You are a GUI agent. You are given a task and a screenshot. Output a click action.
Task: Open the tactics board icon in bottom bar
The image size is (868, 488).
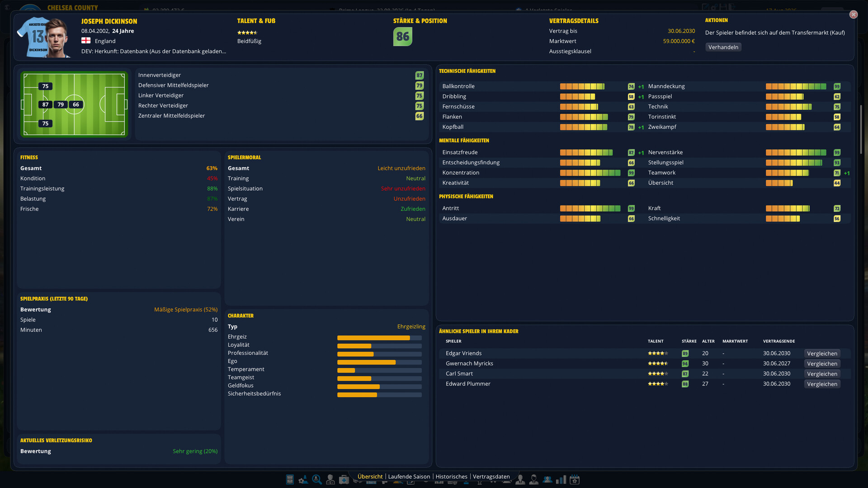click(290, 479)
